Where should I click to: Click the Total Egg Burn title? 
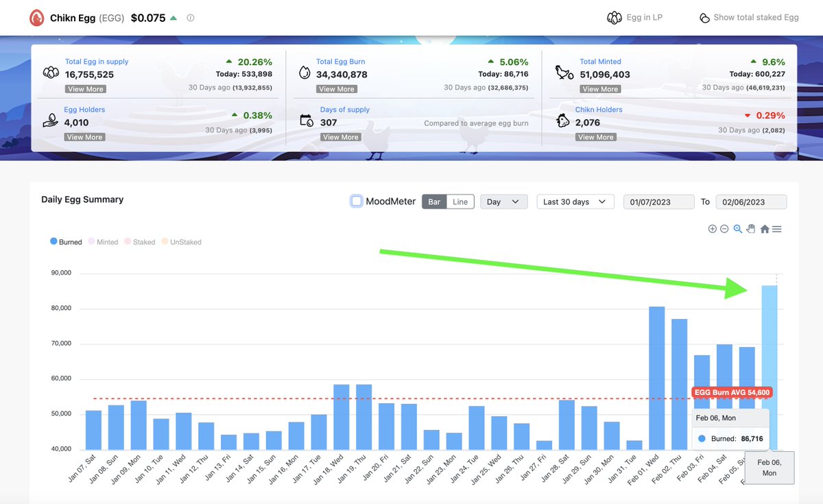tap(341, 62)
